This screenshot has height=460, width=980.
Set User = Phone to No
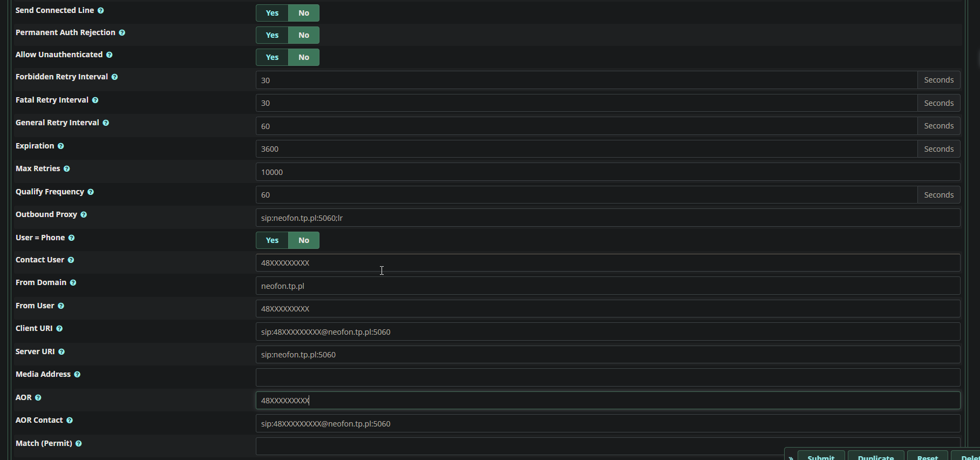point(304,240)
